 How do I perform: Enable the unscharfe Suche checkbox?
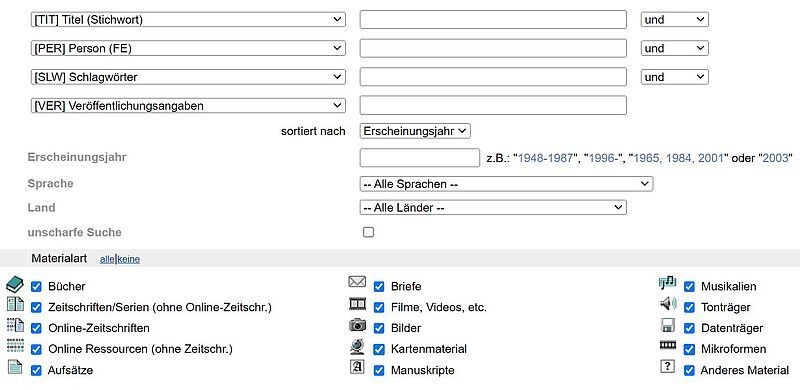(x=368, y=232)
